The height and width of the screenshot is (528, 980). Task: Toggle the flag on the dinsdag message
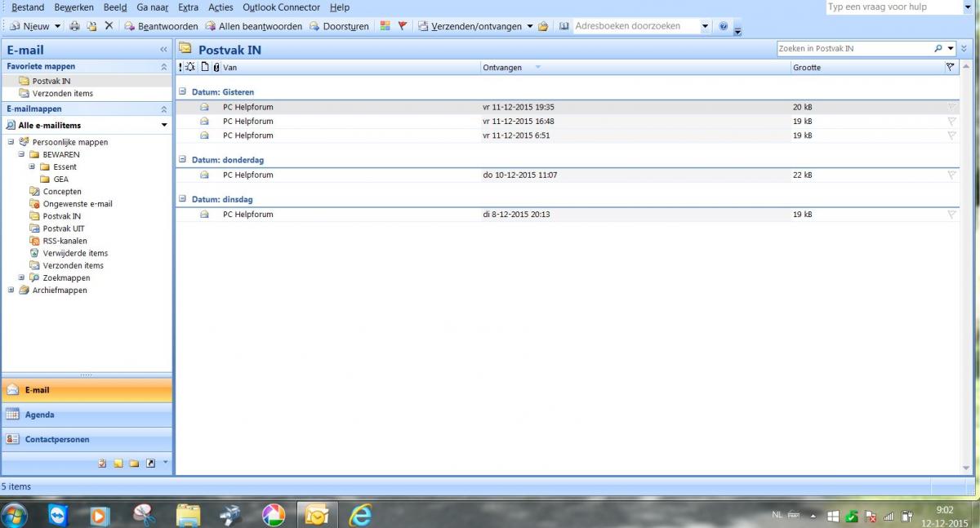[951, 215]
